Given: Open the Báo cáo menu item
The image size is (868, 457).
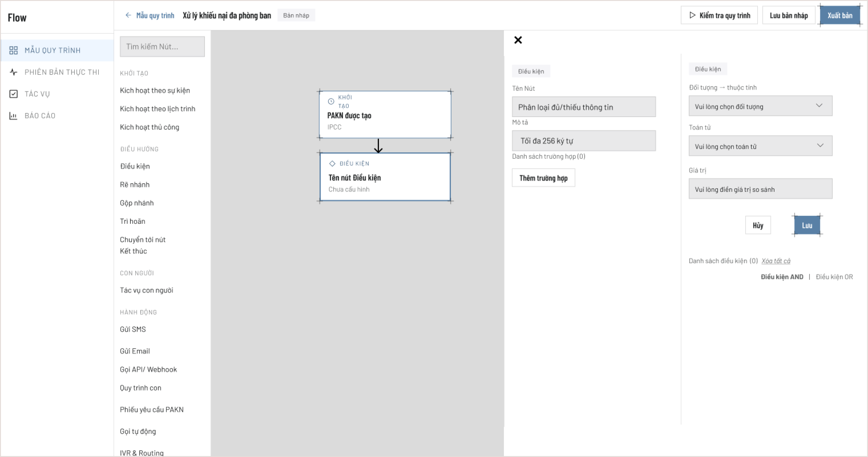Looking at the screenshot, I should tap(57, 116).
